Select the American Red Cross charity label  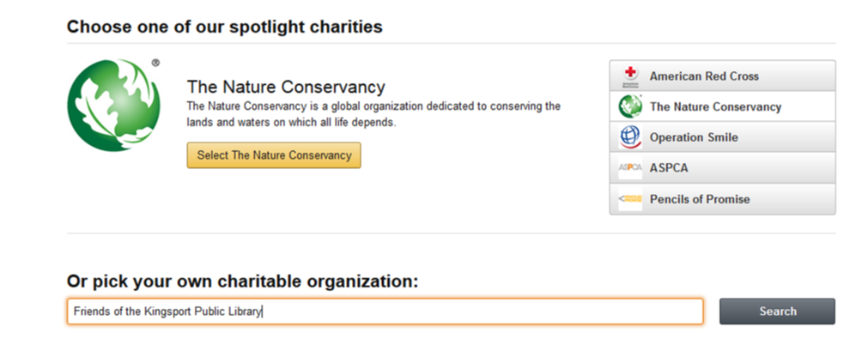704,76
